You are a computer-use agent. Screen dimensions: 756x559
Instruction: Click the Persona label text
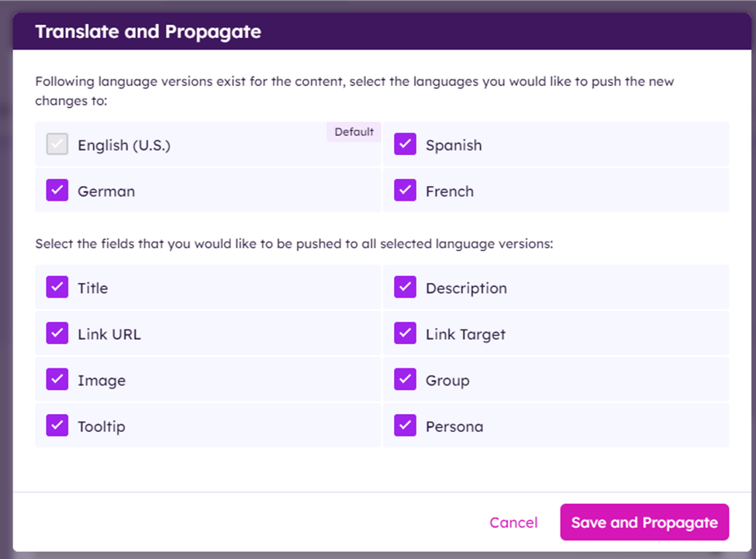tap(454, 426)
